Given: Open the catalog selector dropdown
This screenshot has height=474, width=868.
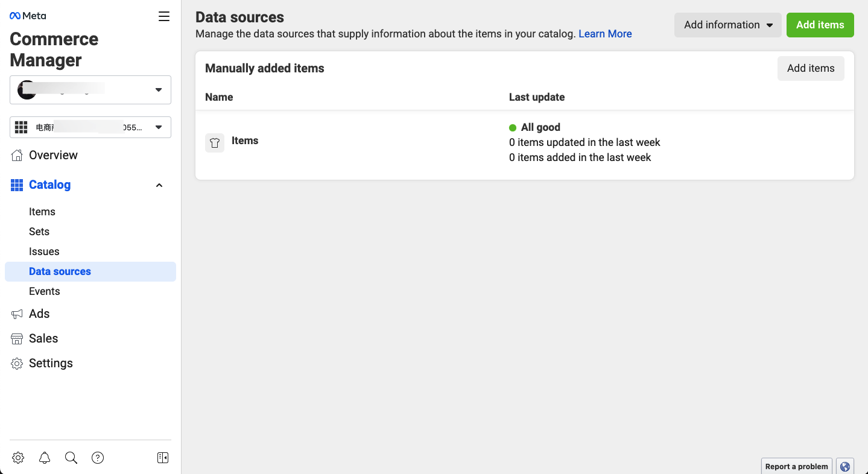Looking at the screenshot, I should point(90,127).
